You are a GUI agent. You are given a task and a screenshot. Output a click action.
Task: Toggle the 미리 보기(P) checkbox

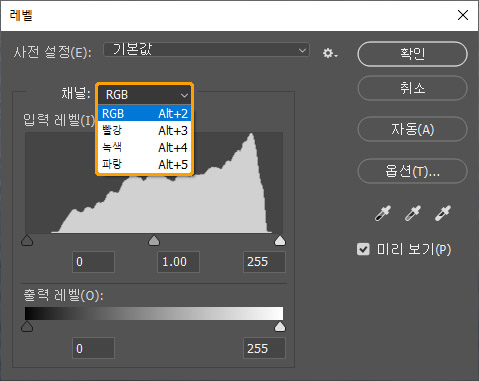tap(363, 249)
